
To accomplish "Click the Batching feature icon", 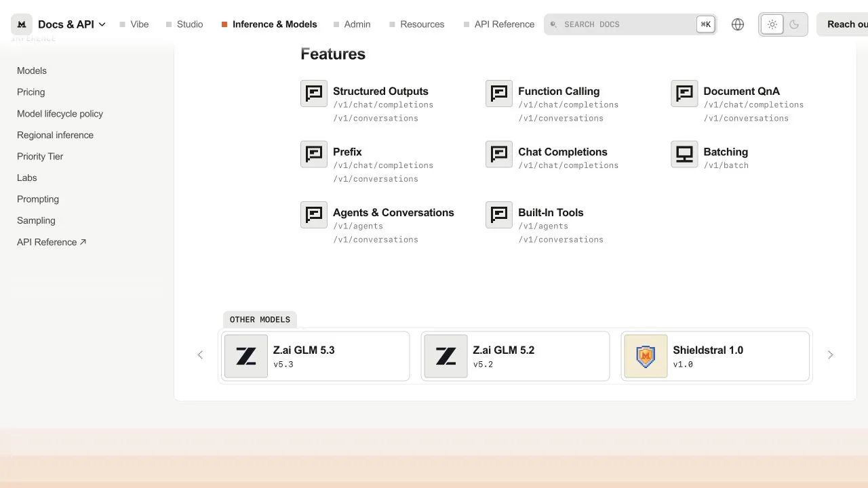I will [x=684, y=155].
